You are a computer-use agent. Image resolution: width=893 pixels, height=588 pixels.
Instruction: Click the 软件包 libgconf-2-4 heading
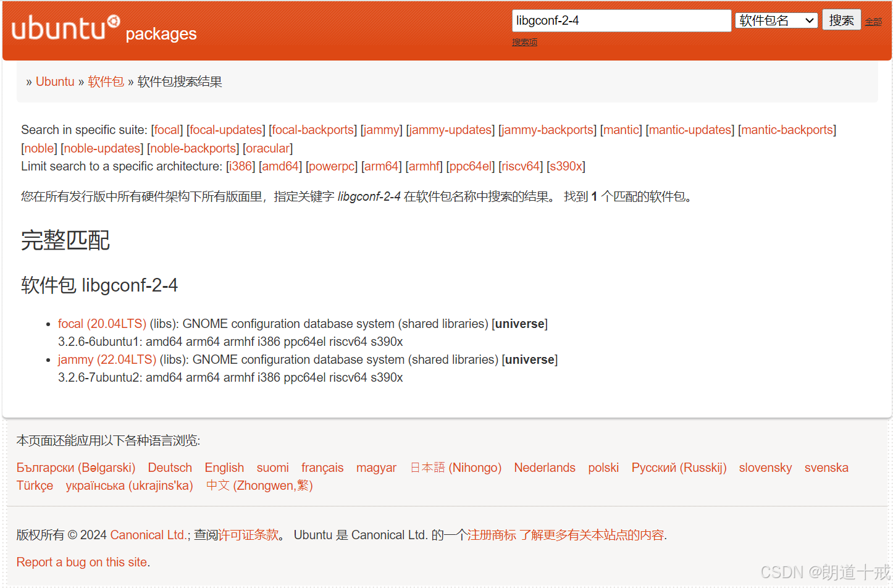(99, 285)
